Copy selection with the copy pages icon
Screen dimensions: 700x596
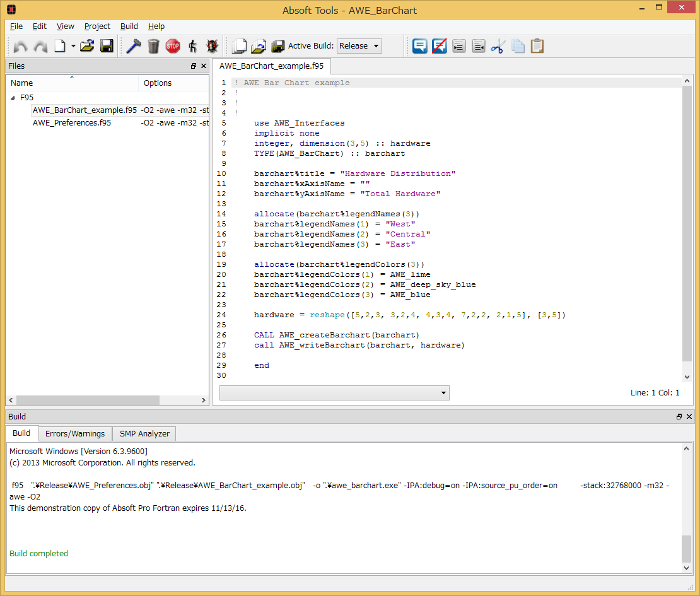point(518,46)
